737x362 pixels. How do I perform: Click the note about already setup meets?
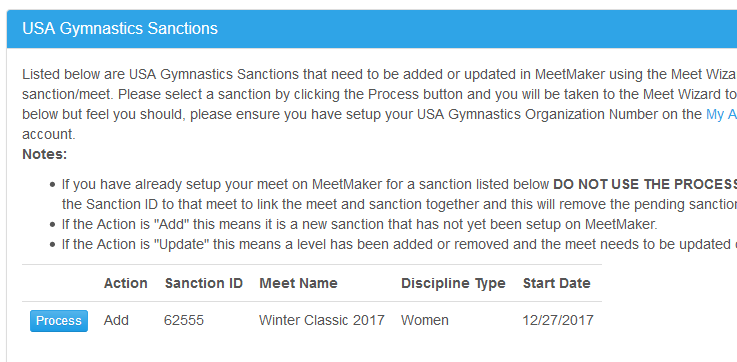pos(399,194)
